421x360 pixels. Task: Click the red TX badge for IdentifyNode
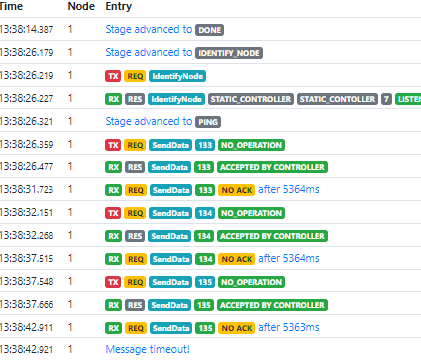pos(113,76)
